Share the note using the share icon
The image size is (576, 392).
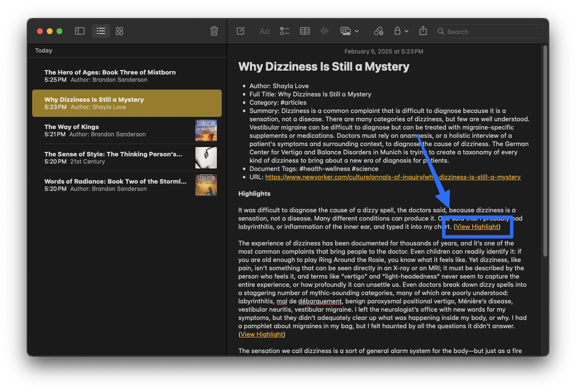(x=423, y=31)
